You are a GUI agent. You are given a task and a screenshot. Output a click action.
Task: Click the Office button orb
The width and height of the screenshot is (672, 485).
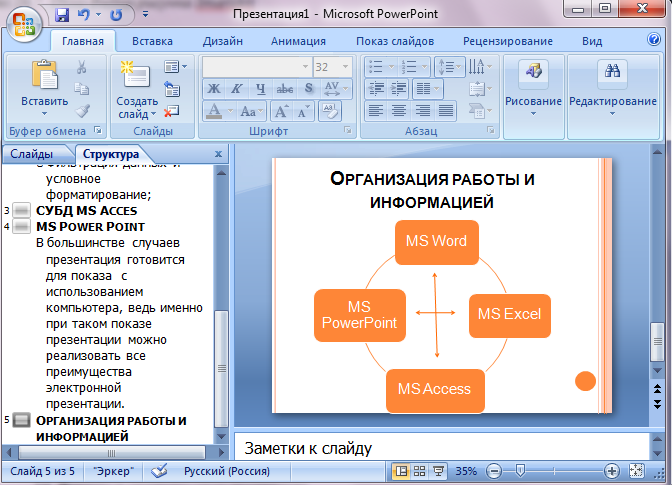tap(24, 23)
